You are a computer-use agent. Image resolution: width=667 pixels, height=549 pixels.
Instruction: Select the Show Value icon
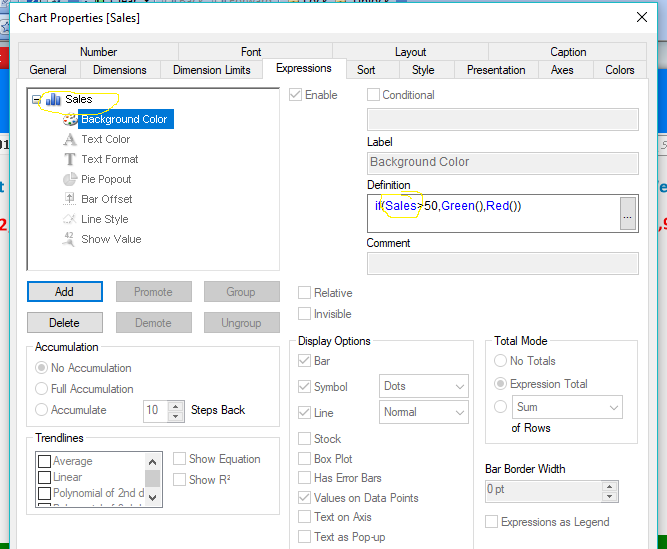click(70, 240)
